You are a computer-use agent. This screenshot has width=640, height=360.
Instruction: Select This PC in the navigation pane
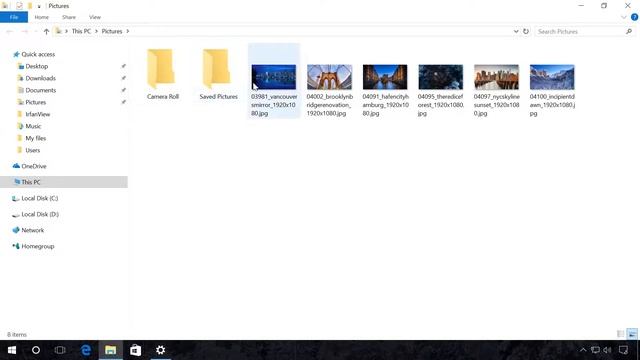click(64, 182)
